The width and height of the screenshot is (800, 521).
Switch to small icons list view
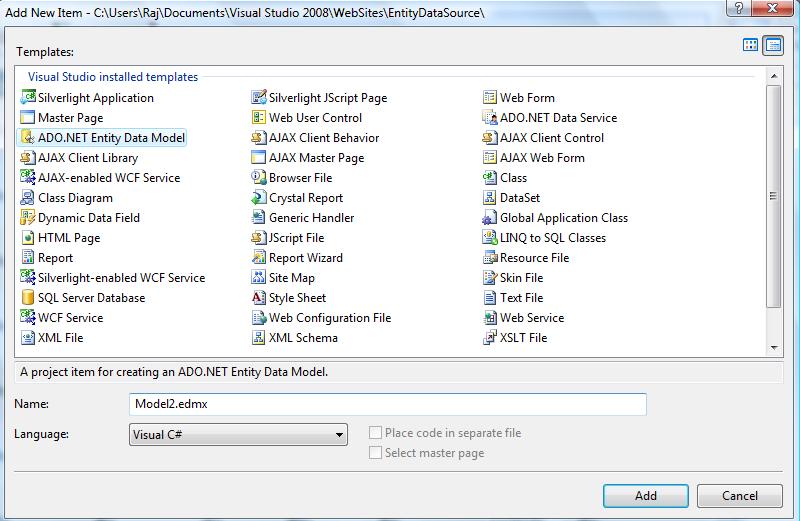pyautogui.click(x=773, y=45)
